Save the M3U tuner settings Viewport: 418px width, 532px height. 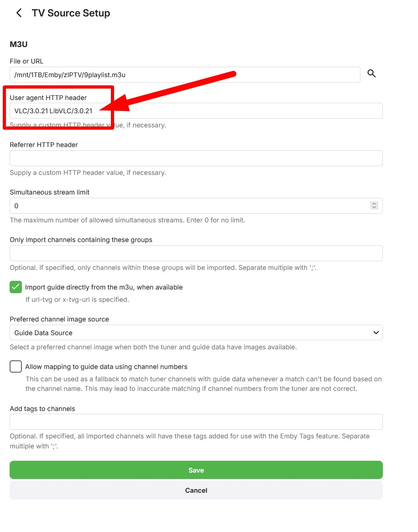tap(196, 469)
